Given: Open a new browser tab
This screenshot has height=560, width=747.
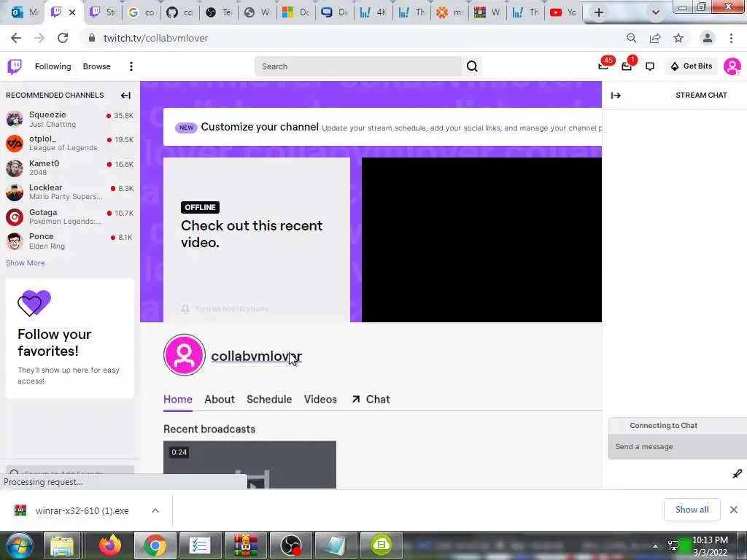Looking at the screenshot, I should click(599, 12).
